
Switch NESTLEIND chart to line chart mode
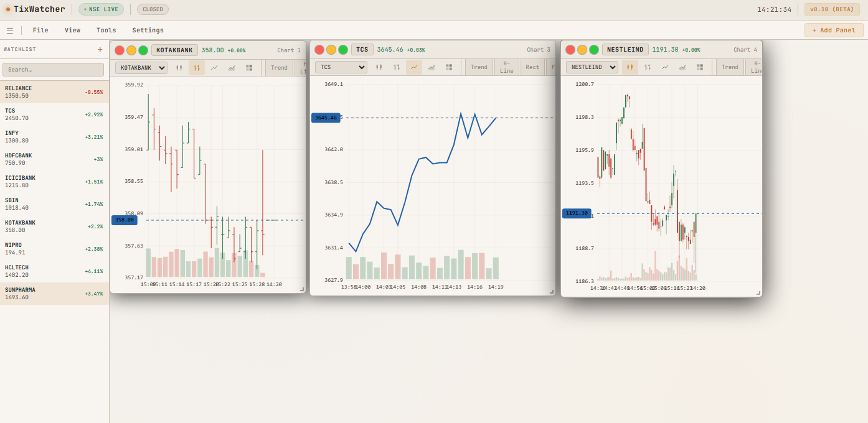tap(664, 67)
